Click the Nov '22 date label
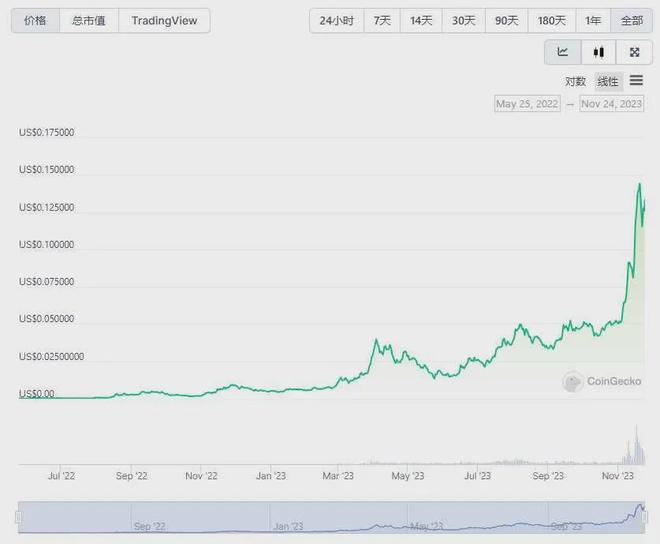The width and height of the screenshot is (660, 544). (201, 476)
